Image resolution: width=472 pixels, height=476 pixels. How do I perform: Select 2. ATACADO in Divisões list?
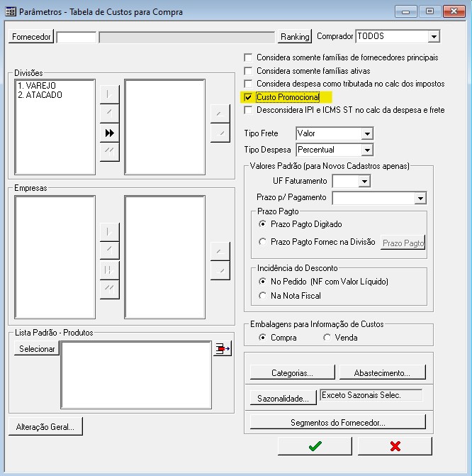[x=40, y=95]
